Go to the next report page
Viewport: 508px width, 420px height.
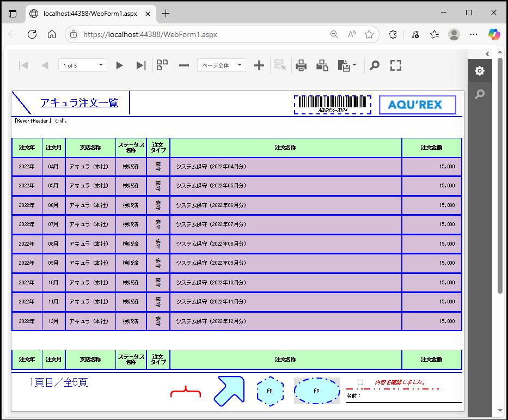(x=119, y=65)
